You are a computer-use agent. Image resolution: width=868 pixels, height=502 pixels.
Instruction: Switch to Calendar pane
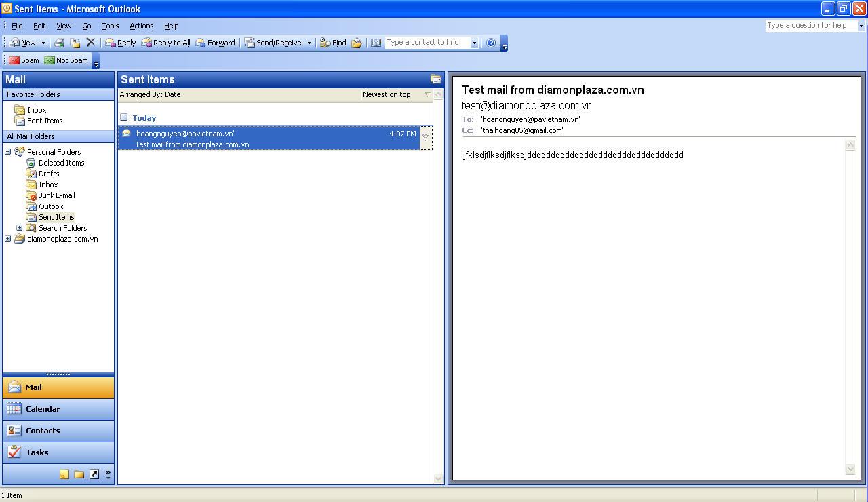click(58, 409)
